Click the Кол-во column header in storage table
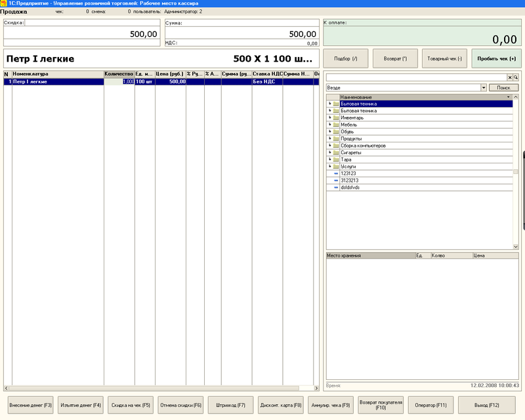 coord(451,255)
